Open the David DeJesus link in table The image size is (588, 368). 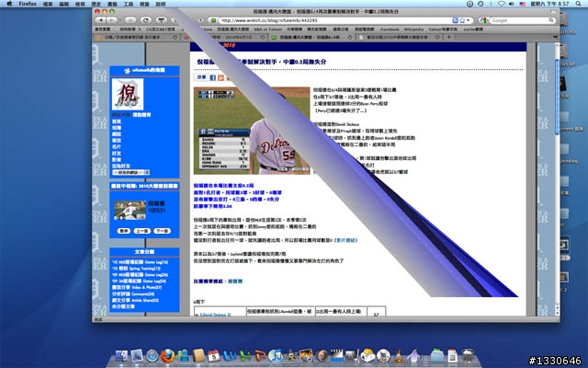pos(214,315)
